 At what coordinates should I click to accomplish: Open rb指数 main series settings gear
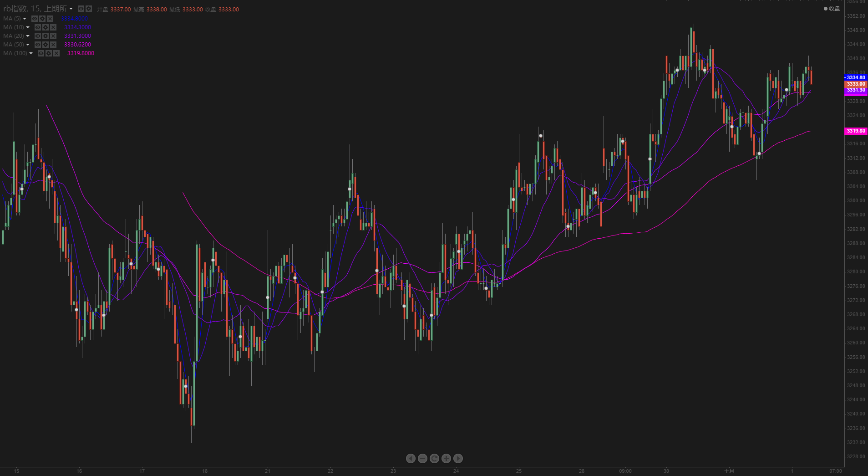(x=89, y=9)
